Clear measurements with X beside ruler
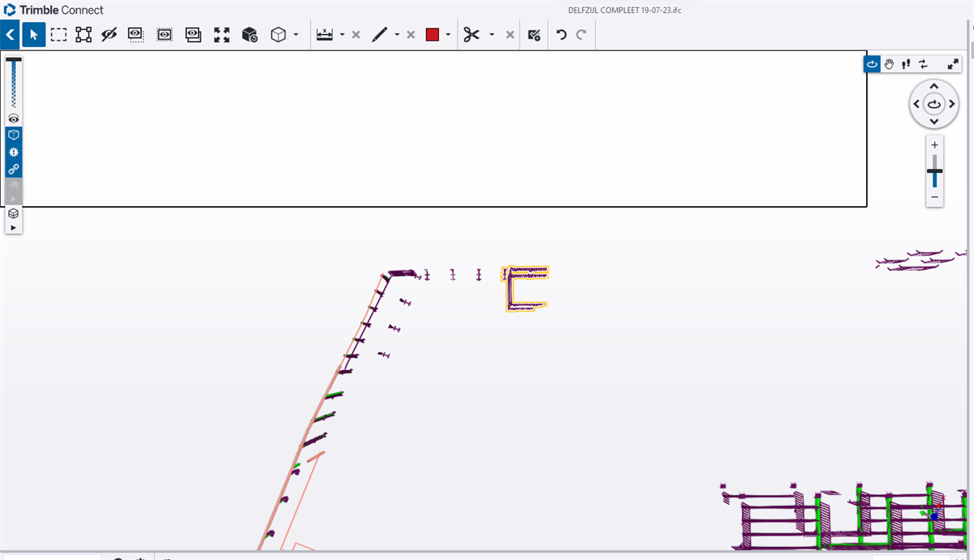Image resolution: width=974 pixels, height=560 pixels. coord(356,35)
